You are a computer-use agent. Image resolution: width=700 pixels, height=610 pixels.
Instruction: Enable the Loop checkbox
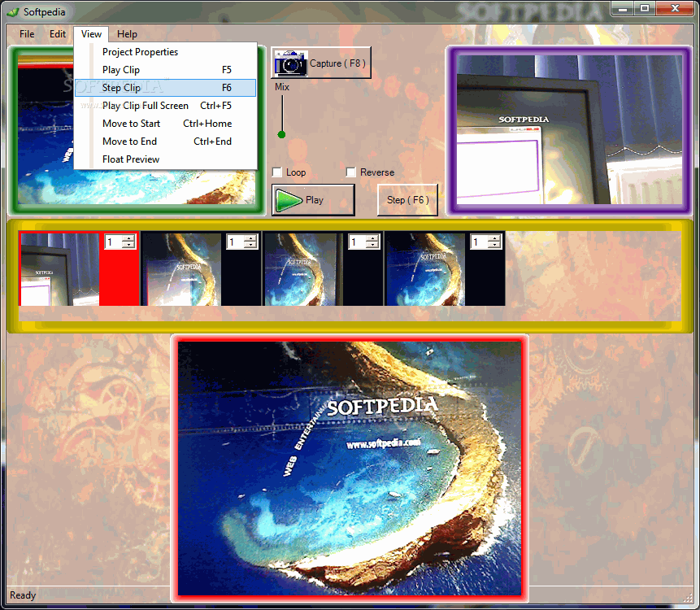(x=277, y=172)
